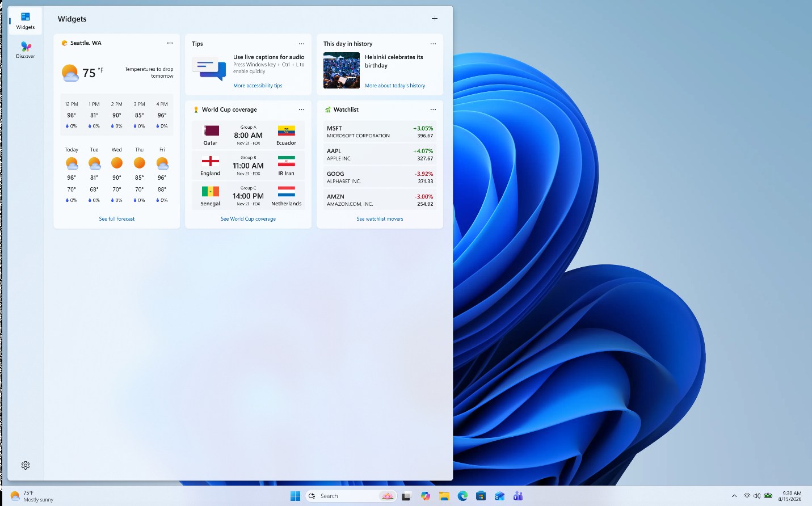The width and height of the screenshot is (812, 506).
Task: Click the live captions tip illustration
Action: 209,70
